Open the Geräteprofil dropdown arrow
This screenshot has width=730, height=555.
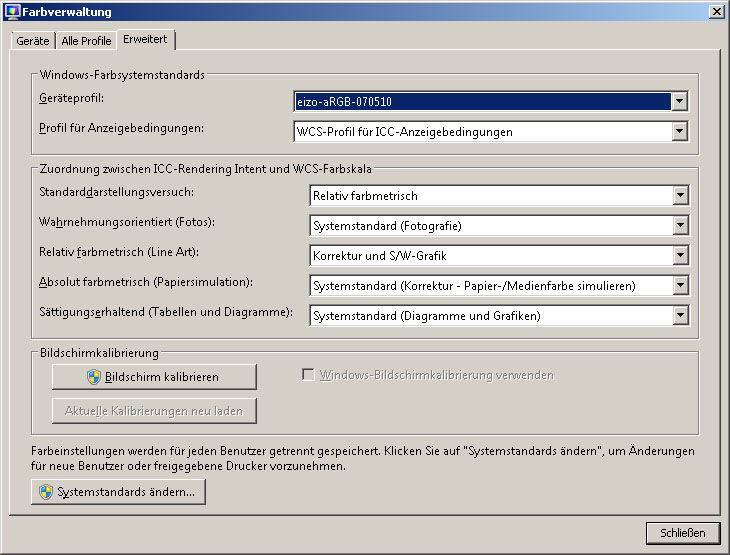[680, 101]
